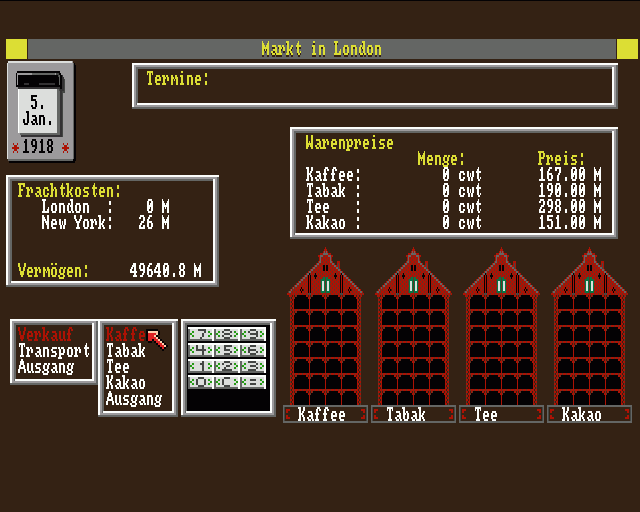Pick Tabak from the goods list
Viewport: 640px width, 512px height.
(x=126, y=351)
